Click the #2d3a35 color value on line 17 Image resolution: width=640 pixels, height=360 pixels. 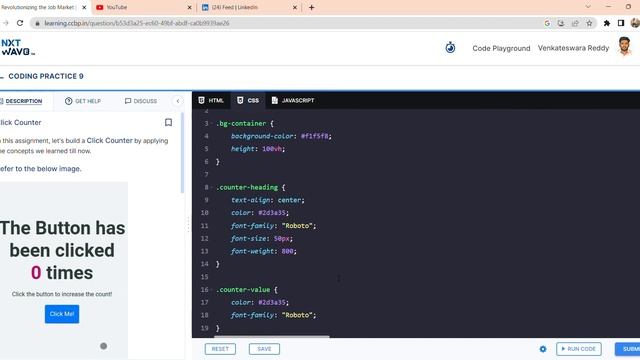coord(272,302)
